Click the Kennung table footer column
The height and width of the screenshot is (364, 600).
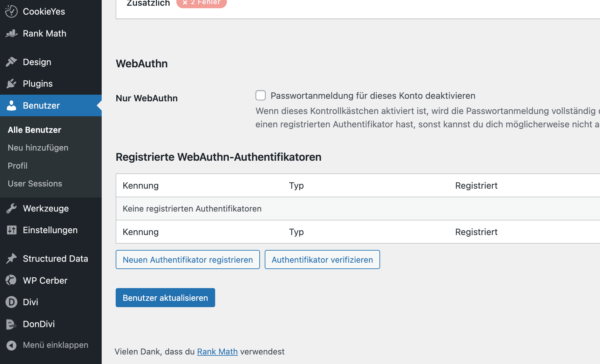[140, 232]
